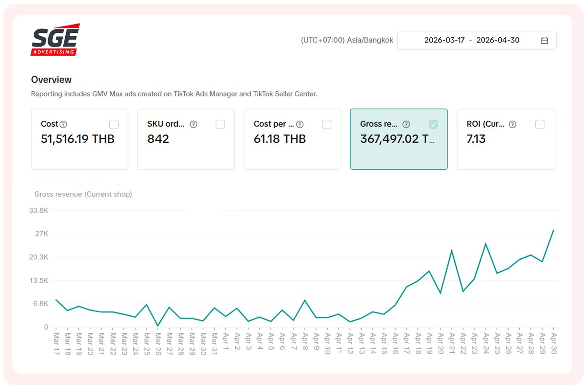Click the 7.13 ROI value
This screenshot has width=588, height=389.
coord(476,139)
